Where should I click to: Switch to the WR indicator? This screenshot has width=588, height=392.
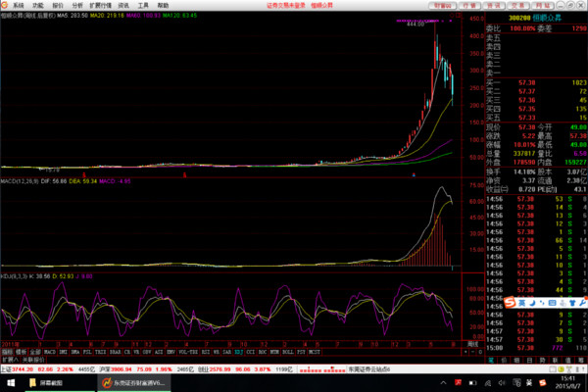coord(217,352)
